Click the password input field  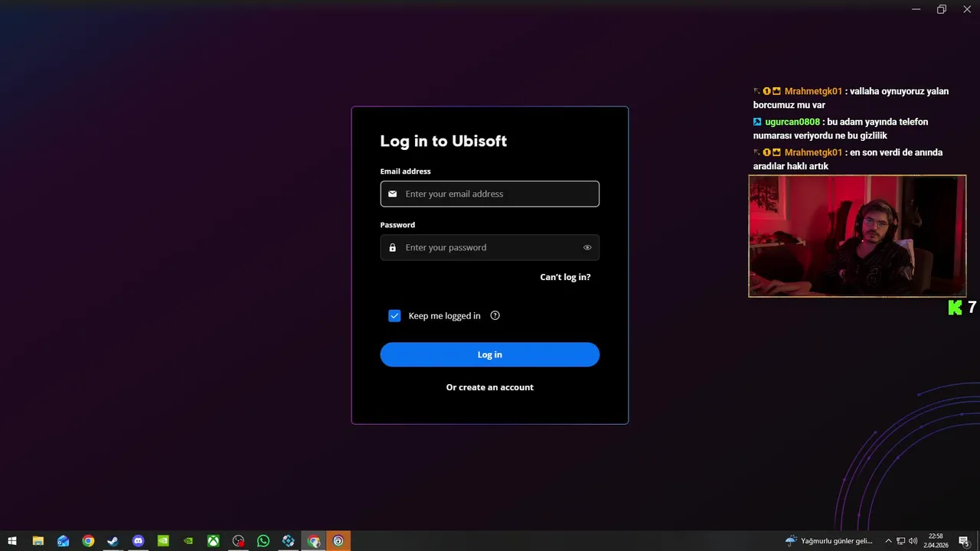pyautogui.click(x=490, y=247)
